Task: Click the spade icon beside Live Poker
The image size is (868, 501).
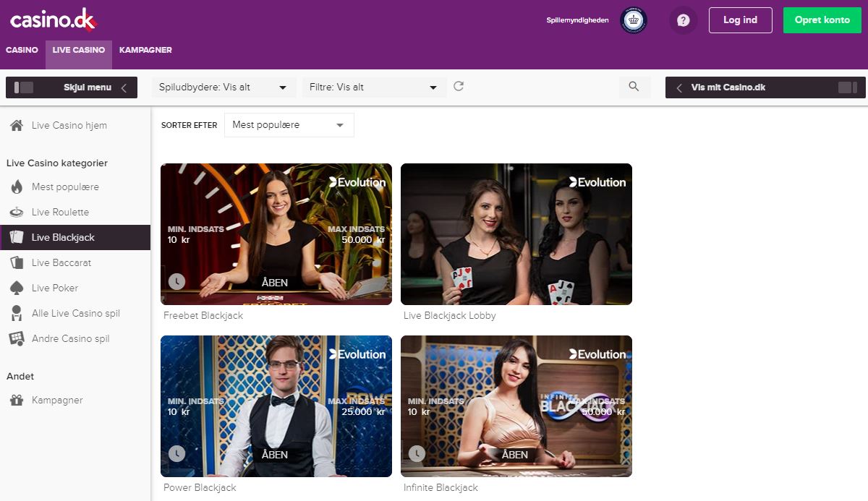Action: [17, 288]
